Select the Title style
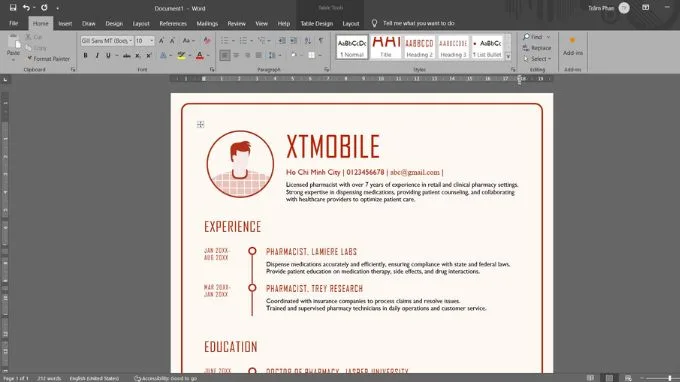The image size is (680, 382). 386,47
